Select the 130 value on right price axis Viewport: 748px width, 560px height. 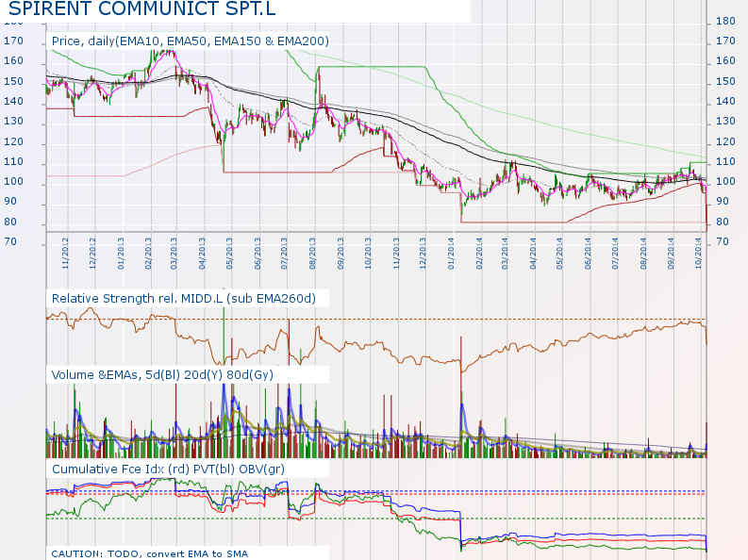(725, 121)
